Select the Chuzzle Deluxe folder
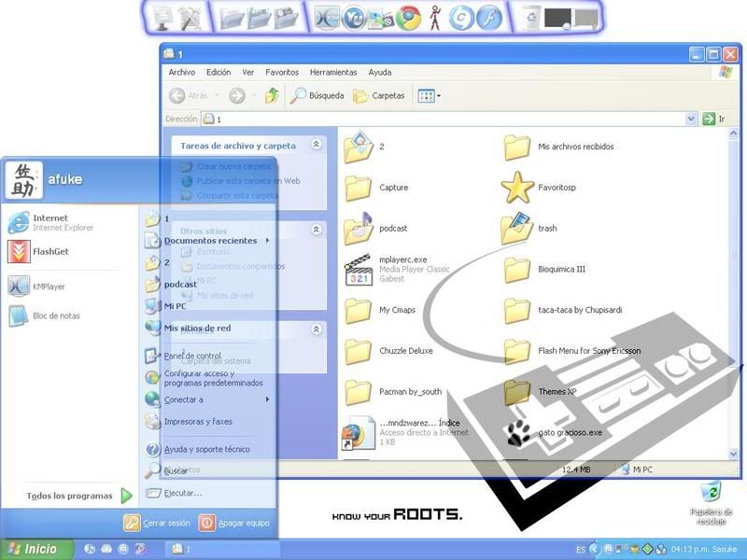The width and height of the screenshot is (747, 560). coord(388,351)
